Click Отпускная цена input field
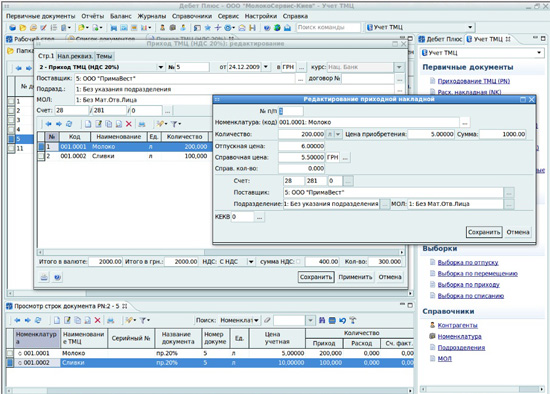This screenshot has height=394, width=550. coord(301,146)
